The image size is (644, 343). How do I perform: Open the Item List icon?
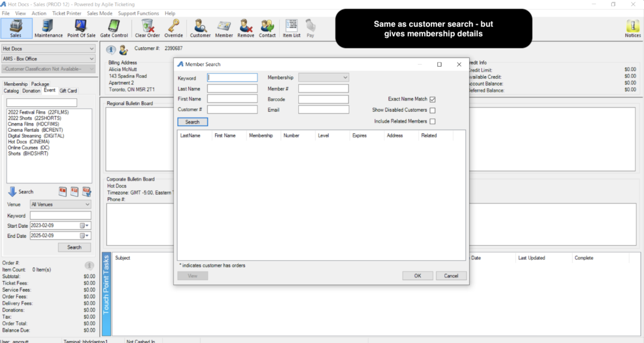[x=291, y=28]
